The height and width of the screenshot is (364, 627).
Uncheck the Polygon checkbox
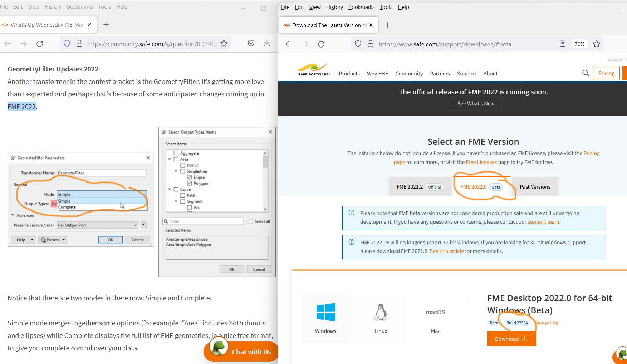tap(190, 183)
